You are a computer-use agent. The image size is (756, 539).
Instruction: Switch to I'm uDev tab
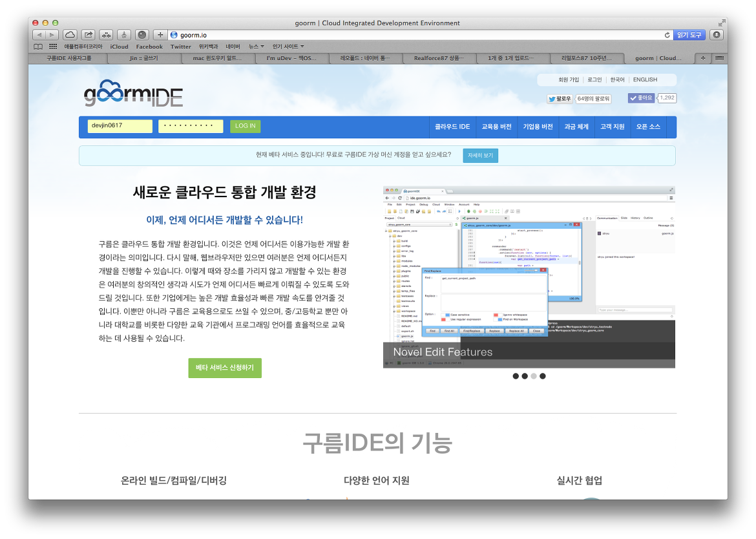tap(291, 58)
